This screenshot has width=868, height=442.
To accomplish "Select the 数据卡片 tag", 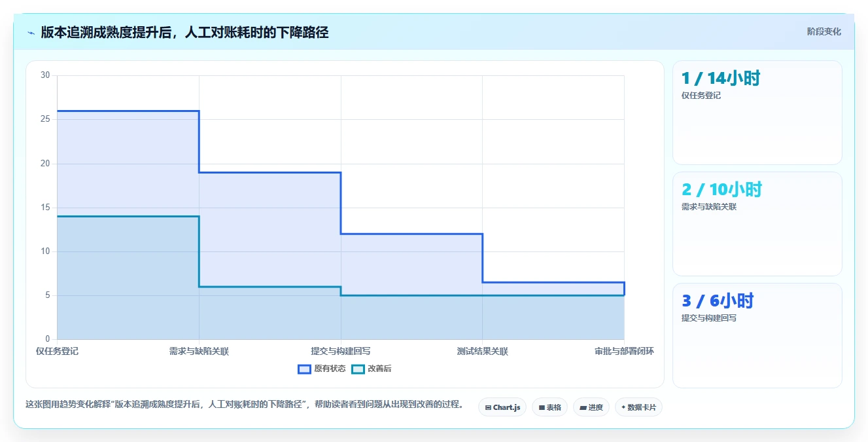I will pos(638,407).
